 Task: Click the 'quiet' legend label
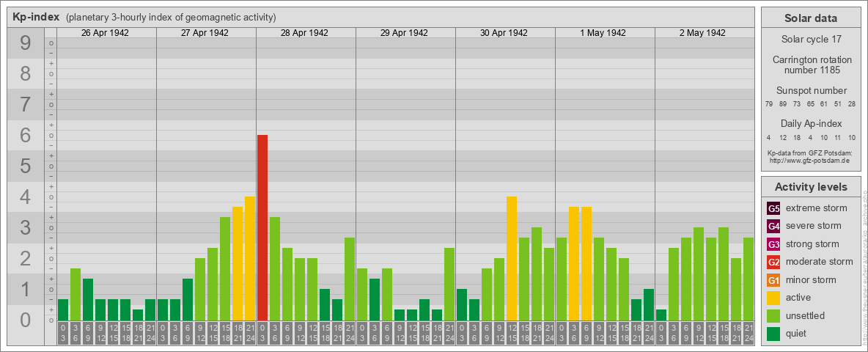point(798,333)
